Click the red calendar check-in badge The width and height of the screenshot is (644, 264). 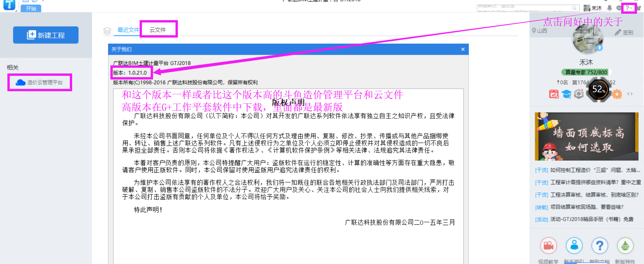tap(554, 94)
